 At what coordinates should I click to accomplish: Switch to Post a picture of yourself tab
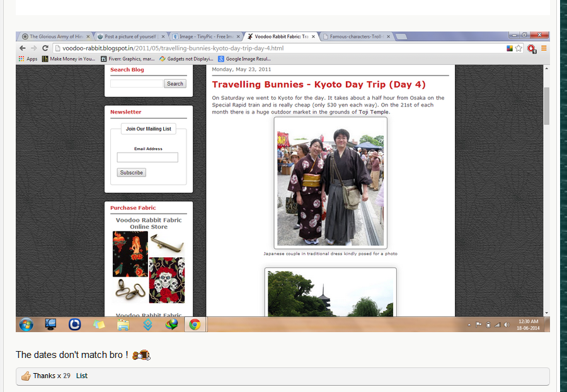click(130, 37)
